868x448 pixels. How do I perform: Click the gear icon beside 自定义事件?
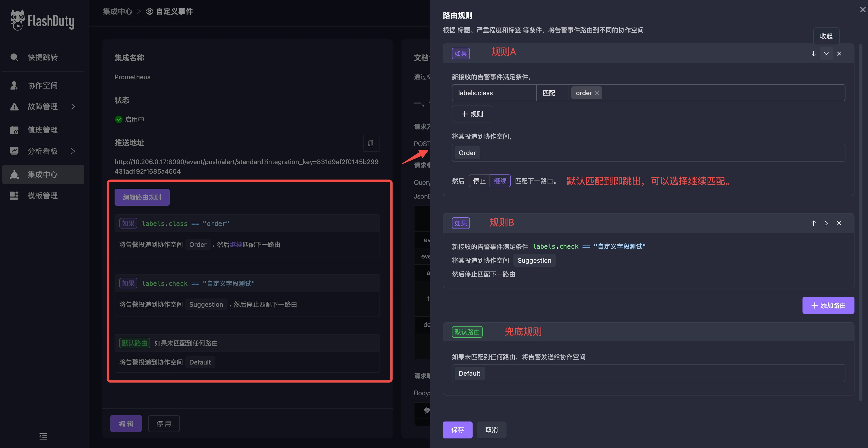149,11
